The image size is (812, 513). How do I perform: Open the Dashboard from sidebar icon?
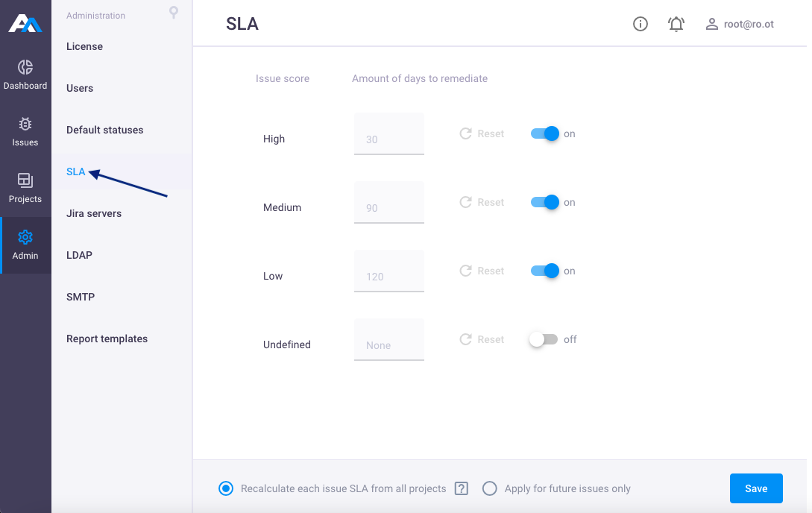(x=25, y=67)
